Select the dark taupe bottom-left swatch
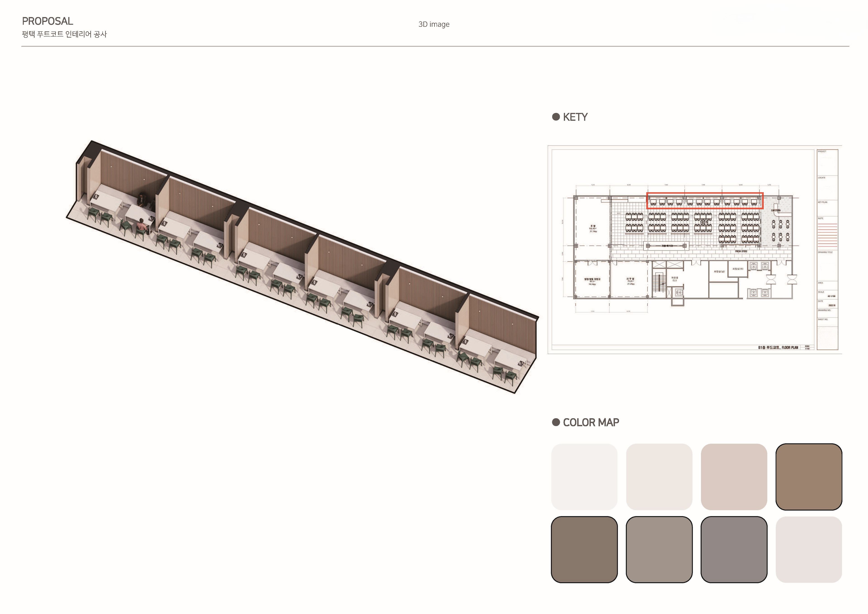Viewport: 868px width, 614px height. (584, 549)
